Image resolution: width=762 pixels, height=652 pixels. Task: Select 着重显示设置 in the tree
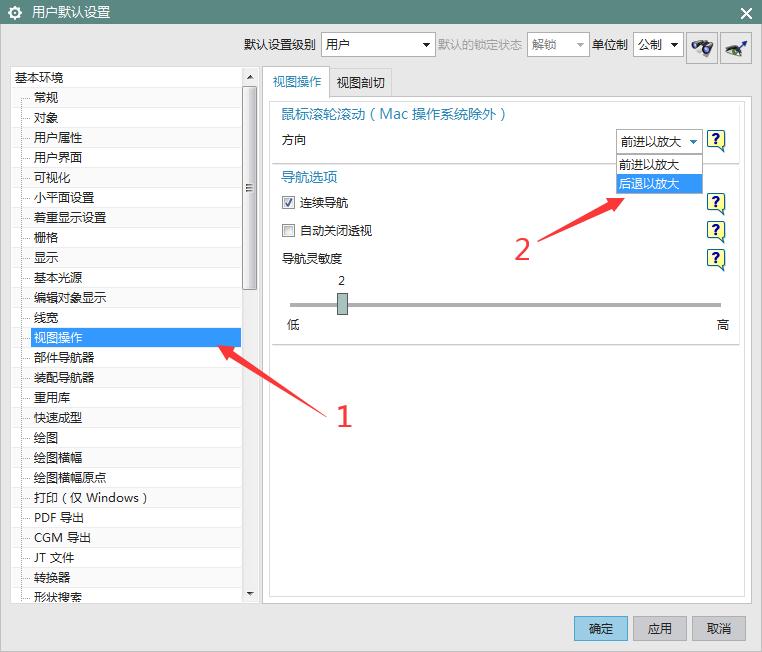pos(70,218)
